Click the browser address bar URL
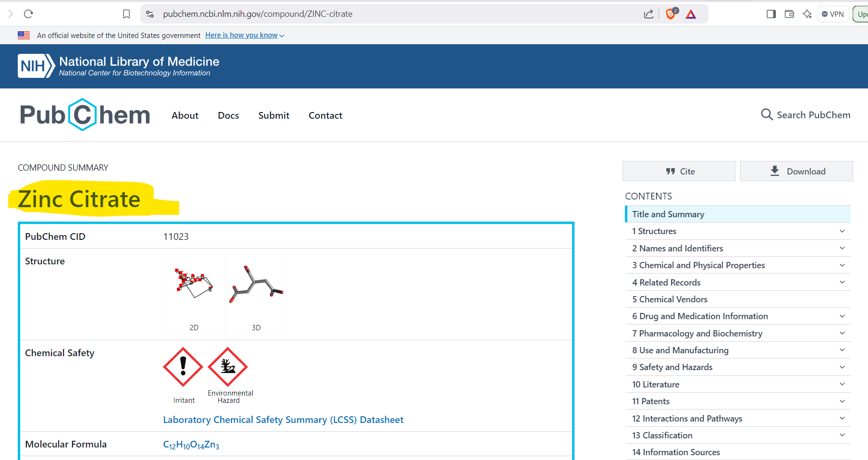 257,14
